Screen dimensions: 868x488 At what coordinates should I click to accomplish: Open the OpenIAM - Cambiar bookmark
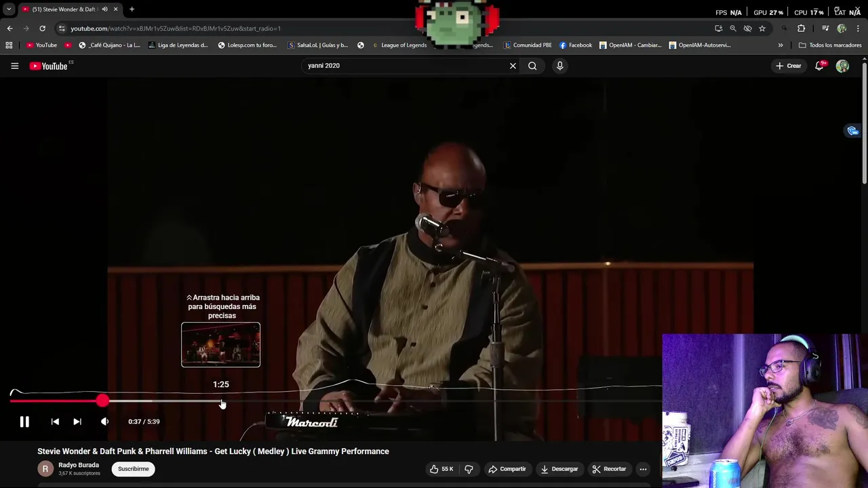(630, 45)
